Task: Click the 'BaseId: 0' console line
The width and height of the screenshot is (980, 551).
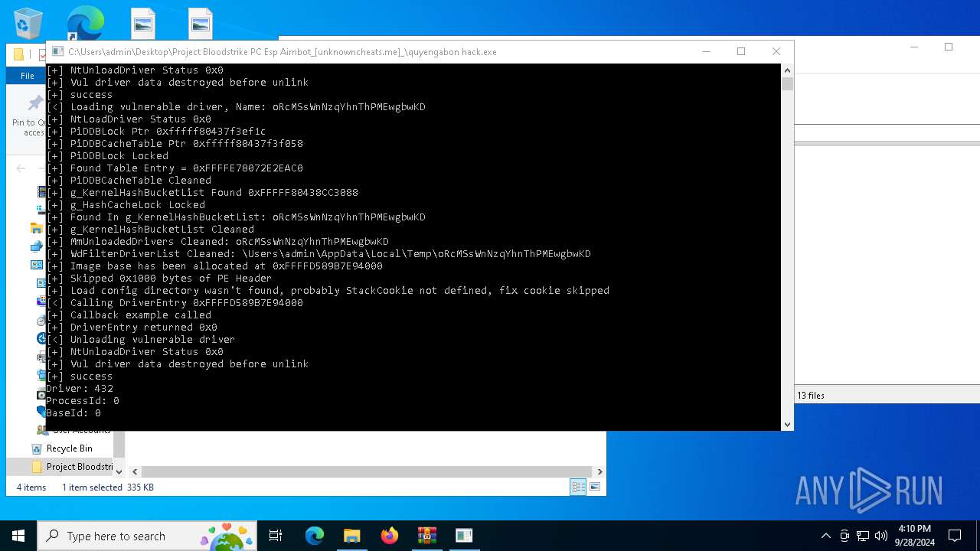Action: 73,413
